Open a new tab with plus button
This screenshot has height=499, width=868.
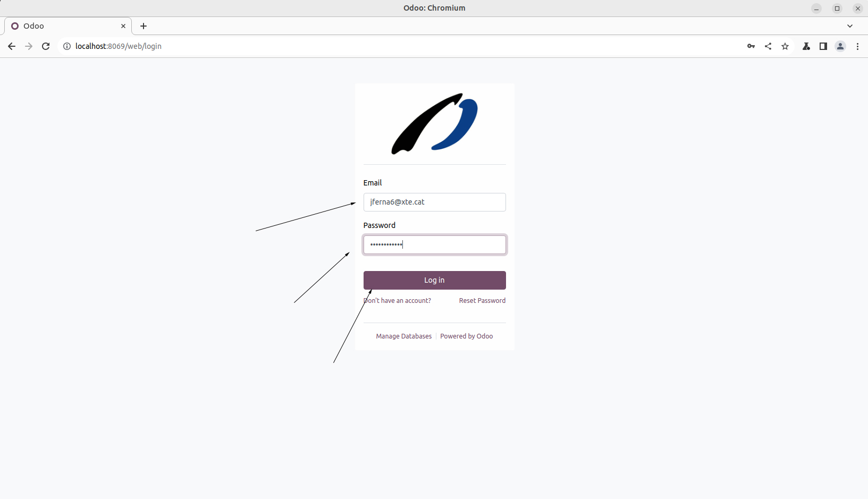(x=144, y=26)
